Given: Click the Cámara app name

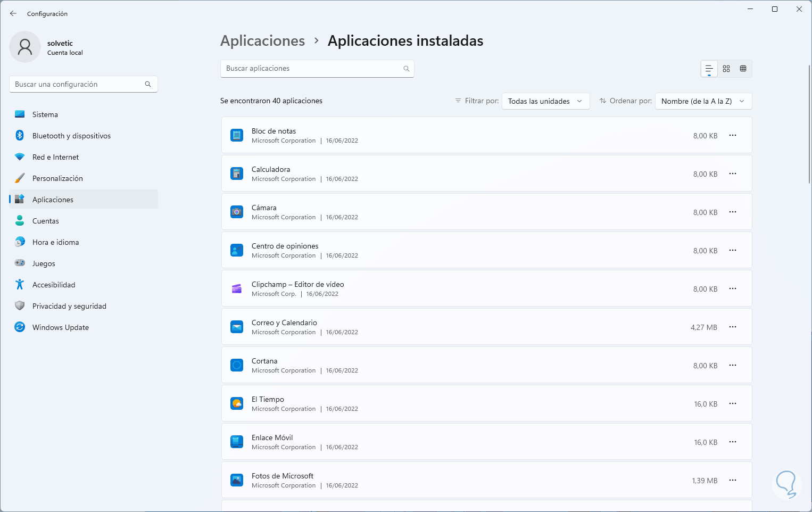Looking at the screenshot, I should (x=264, y=208).
